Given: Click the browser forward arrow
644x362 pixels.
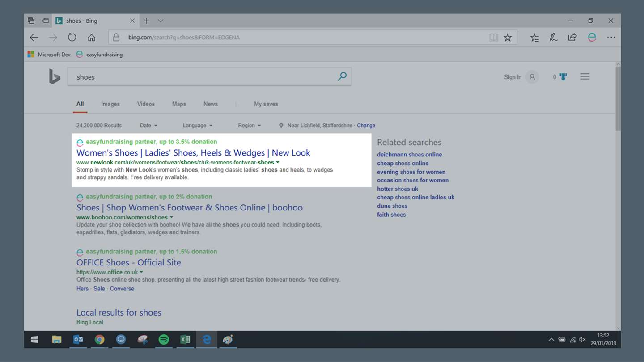Looking at the screenshot, I should (x=53, y=38).
